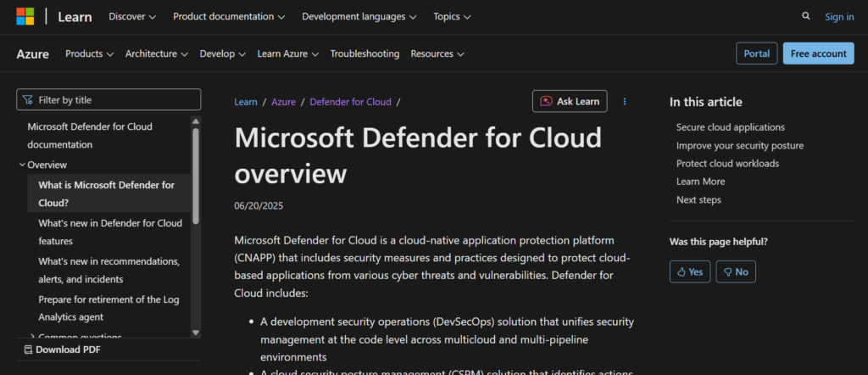Image resolution: width=868 pixels, height=375 pixels.
Task: Click the sidebar scrollbar thumb
Action: pyautogui.click(x=196, y=176)
